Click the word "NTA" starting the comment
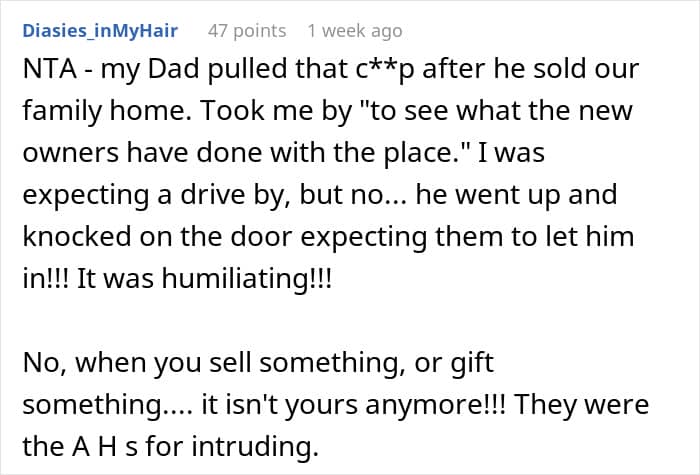Image resolution: width=700 pixels, height=475 pixels. click(48, 74)
